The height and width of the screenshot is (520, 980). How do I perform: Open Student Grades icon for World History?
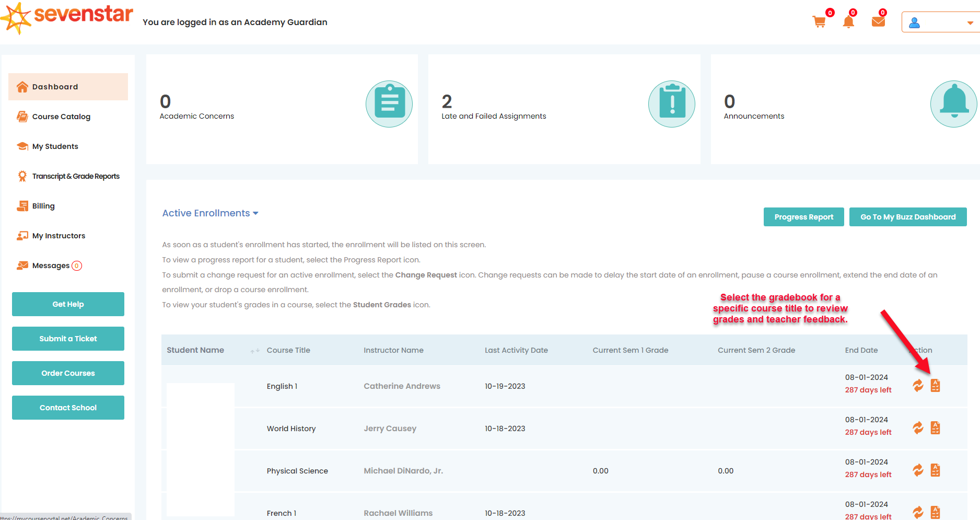coord(935,428)
